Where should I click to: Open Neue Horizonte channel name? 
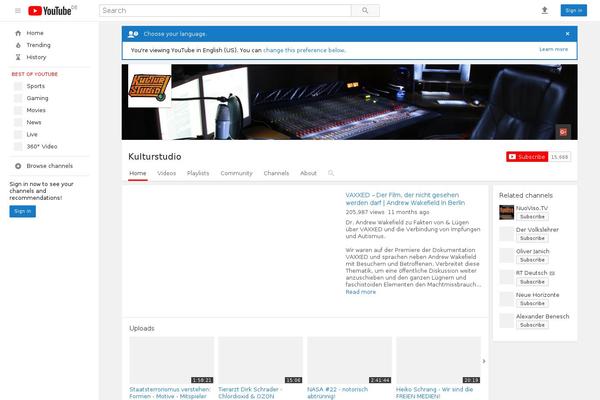(537, 295)
